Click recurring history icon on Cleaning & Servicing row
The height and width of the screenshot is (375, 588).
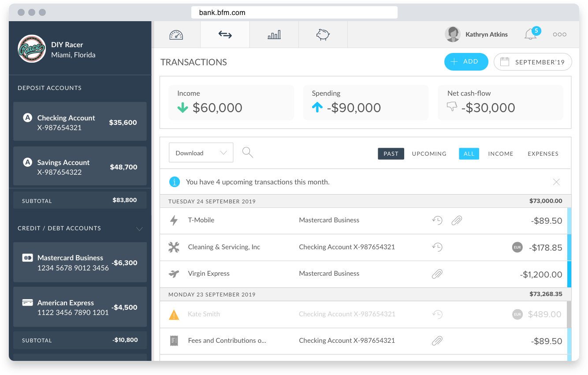click(x=437, y=247)
